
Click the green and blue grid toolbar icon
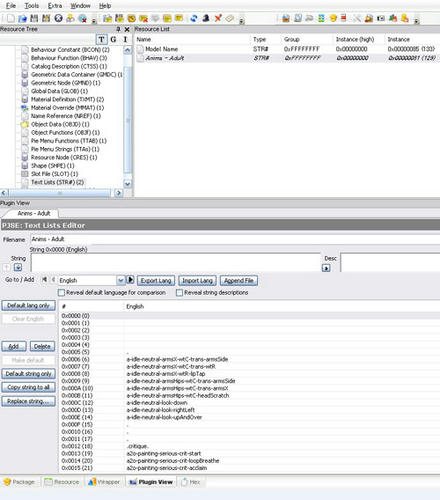321,18
